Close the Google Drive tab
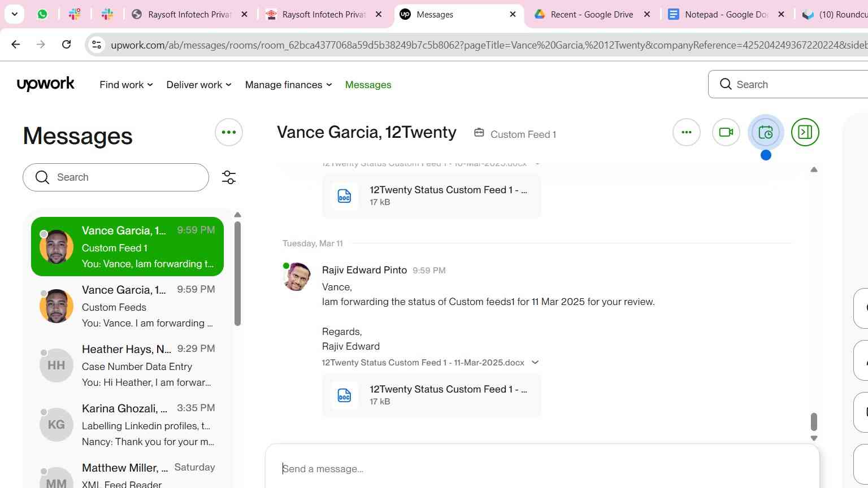Image resolution: width=868 pixels, height=488 pixels. 647,14
